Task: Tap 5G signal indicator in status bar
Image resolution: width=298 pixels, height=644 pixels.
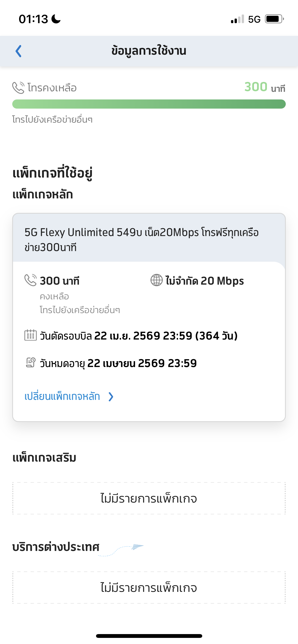Action: [x=254, y=19]
